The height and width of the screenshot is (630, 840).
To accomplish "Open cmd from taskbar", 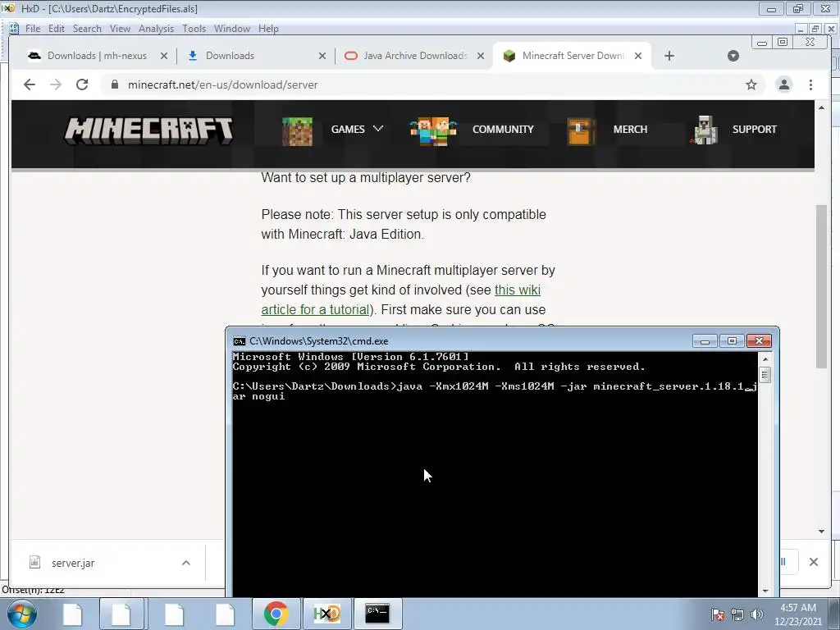I will coord(377,614).
